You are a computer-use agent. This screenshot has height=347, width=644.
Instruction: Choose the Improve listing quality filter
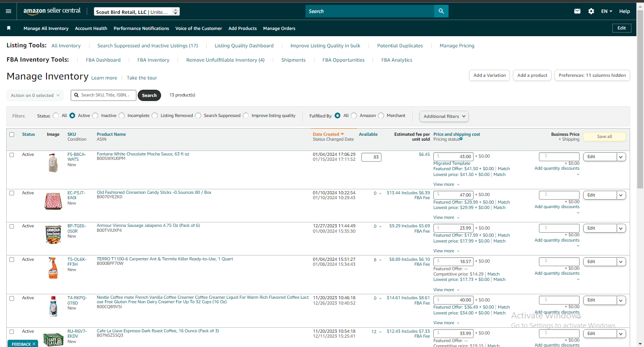246,116
